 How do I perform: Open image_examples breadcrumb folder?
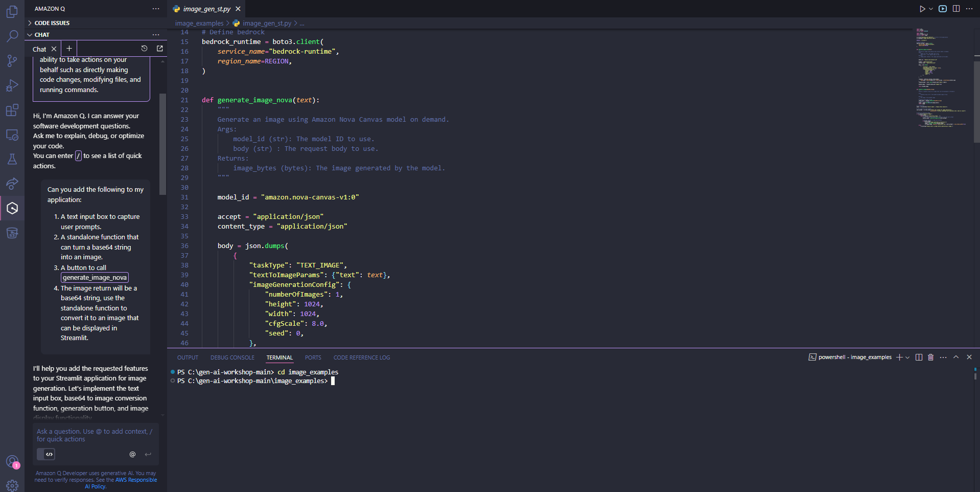(x=199, y=23)
